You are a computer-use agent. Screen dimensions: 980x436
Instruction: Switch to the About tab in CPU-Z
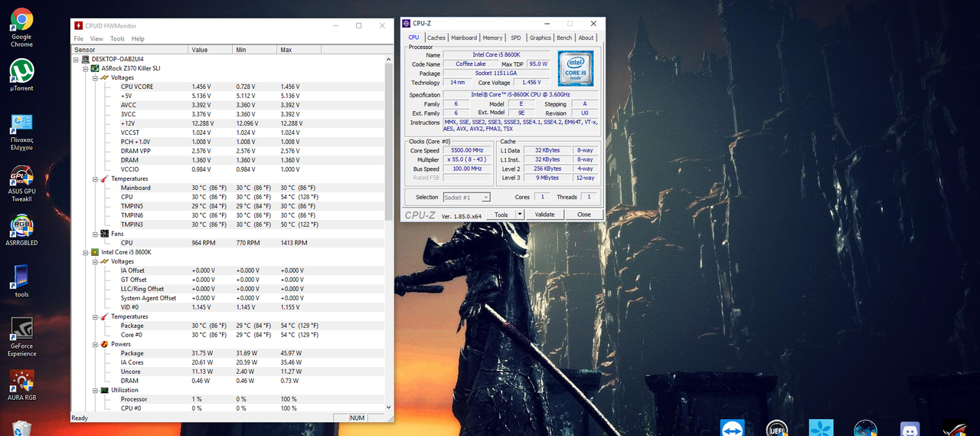click(586, 38)
